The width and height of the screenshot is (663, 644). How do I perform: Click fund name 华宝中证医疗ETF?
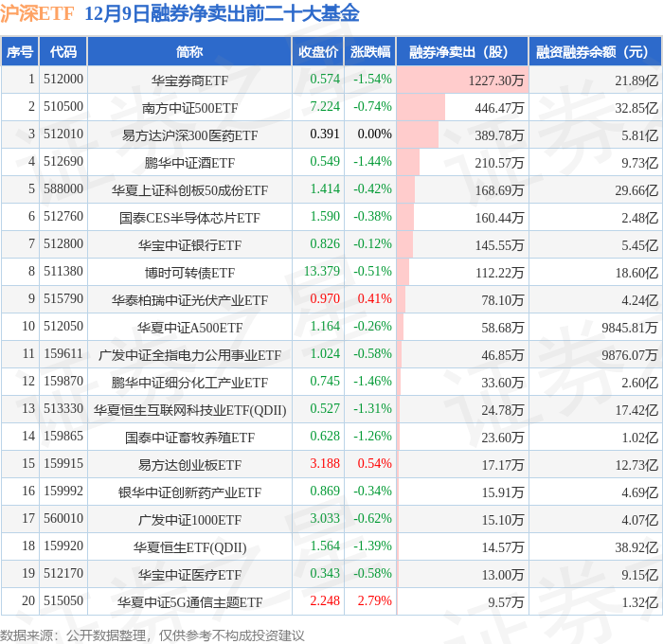189,575
